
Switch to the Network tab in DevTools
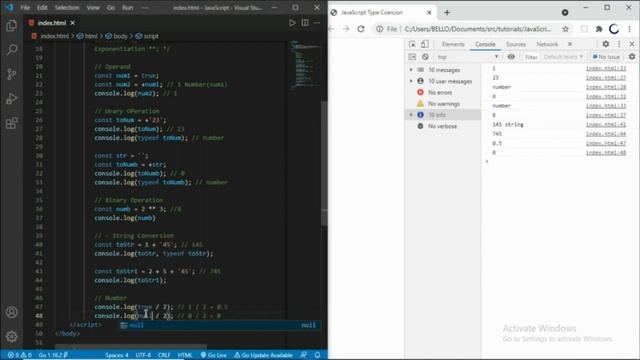(x=547, y=44)
